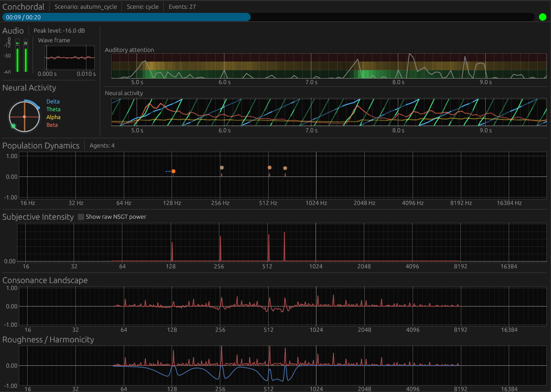Screen dimensions: 551x392
Task: Click the orange agent marker near 128 Hz
Action: coord(173,171)
